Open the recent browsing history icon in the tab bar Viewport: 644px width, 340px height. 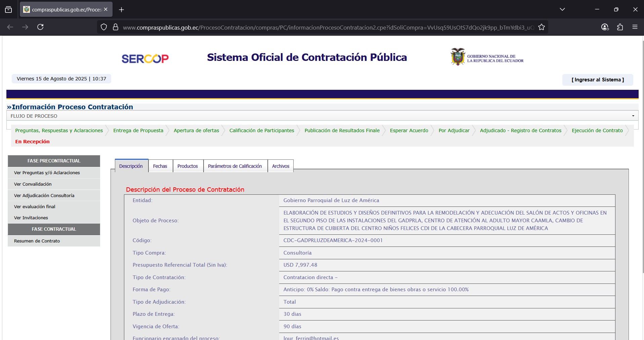click(8, 9)
